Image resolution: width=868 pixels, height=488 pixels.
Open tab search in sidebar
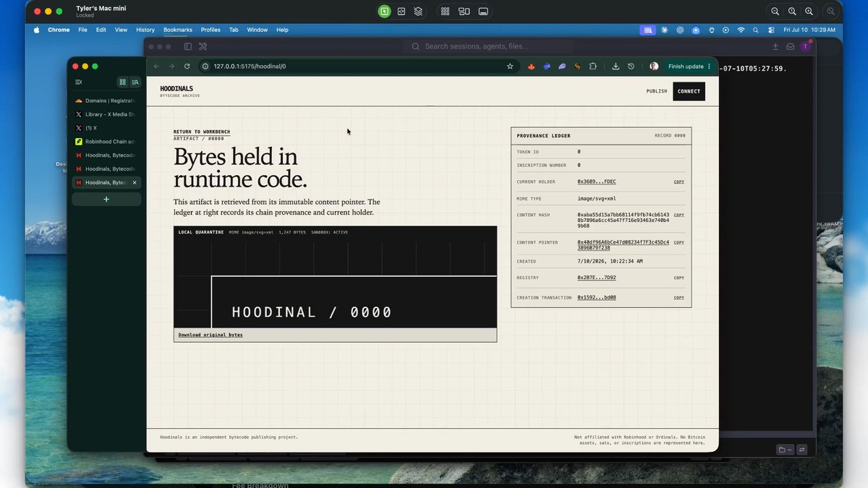coord(135,82)
